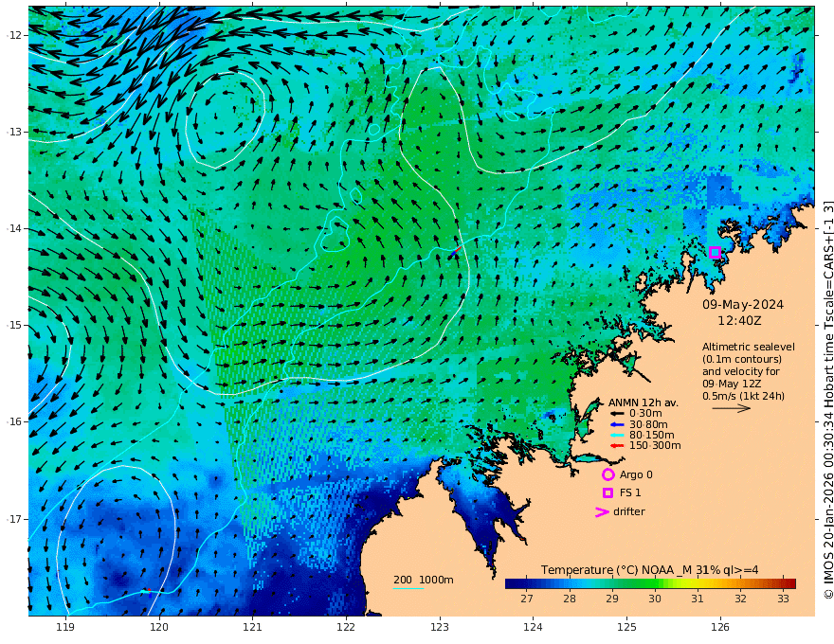Click the dark blue end of temperature colorbar
The image size is (834, 644).
coord(510,583)
